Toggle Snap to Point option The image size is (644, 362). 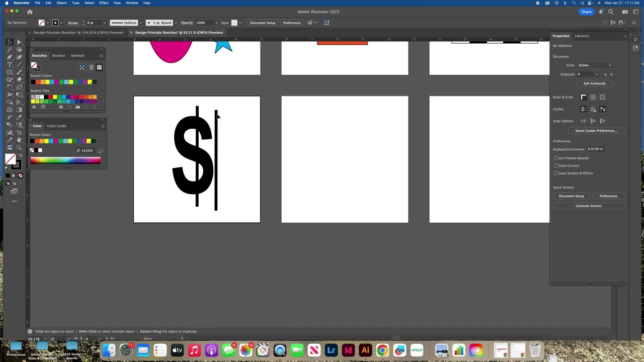click(584, 121)
